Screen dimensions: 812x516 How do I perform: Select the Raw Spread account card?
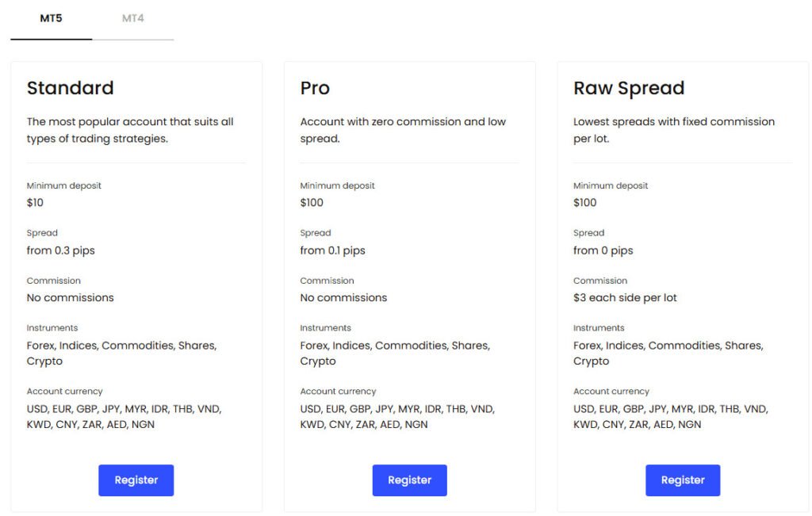coord(682,285)
